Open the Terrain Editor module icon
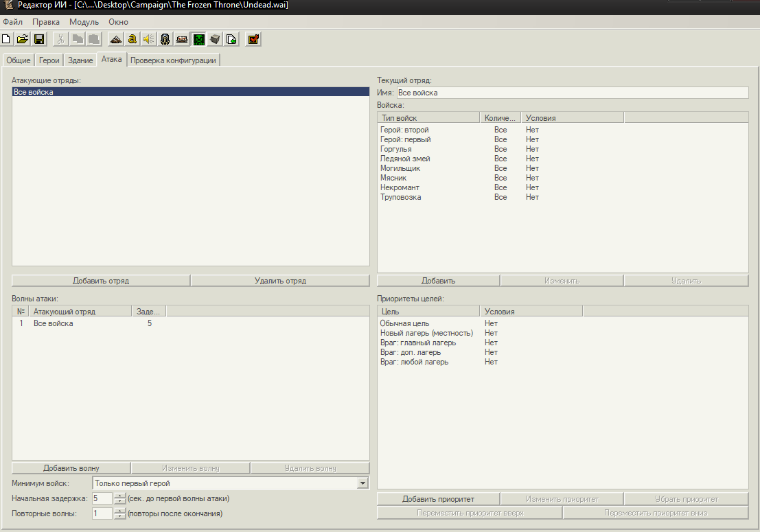The width and height of the screenshot is (760, 532). (115, 39)
